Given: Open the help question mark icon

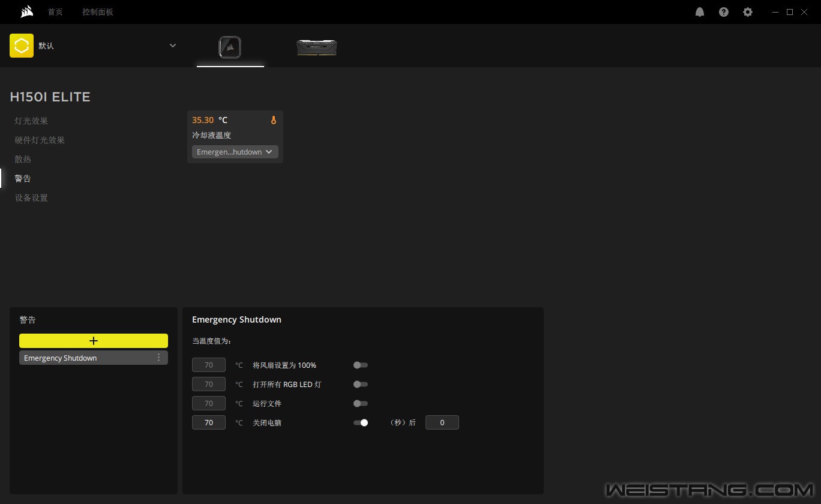Looking at the screenshot, I should tap(724, 12).
